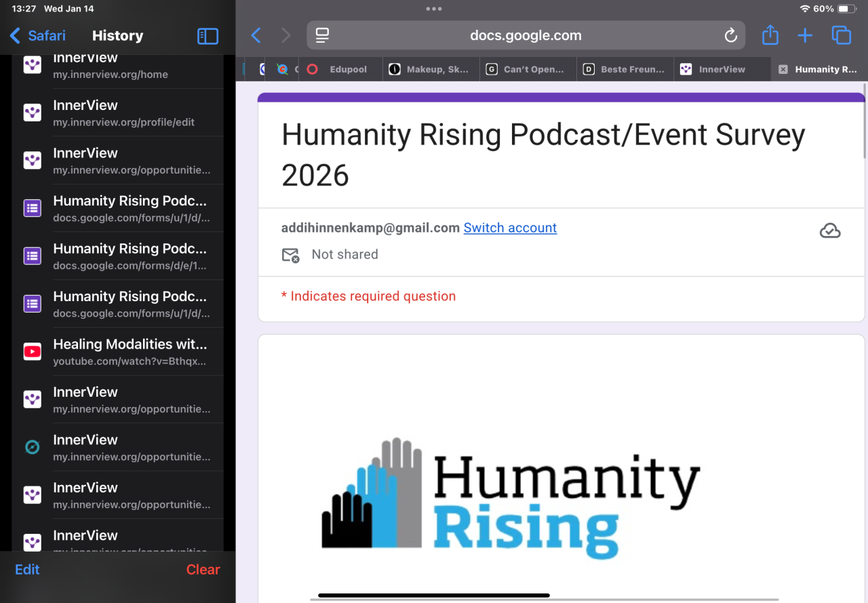Click the docs.google.com address bar
The width and height of the screenshot is (868, 603).
point(526,36)
